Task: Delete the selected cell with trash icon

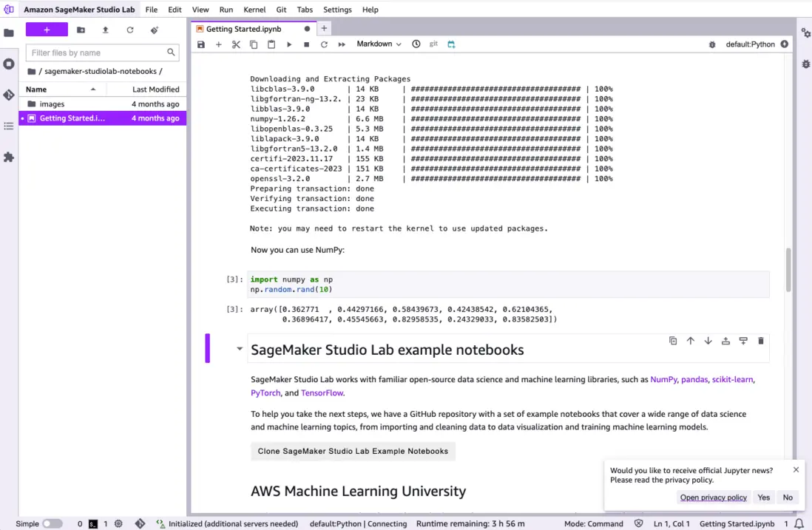Action: [x=760, y=341]
